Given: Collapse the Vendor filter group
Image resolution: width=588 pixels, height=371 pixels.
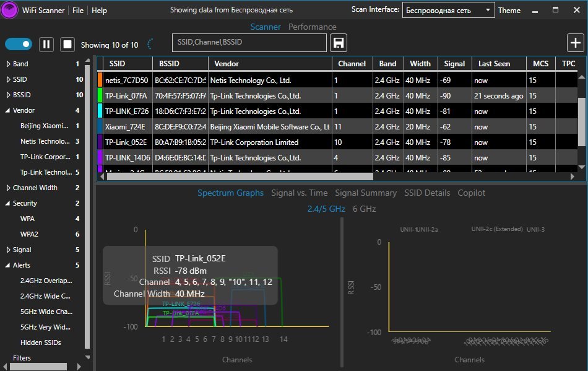Looking at the screenshot, I should pos(8,110).
